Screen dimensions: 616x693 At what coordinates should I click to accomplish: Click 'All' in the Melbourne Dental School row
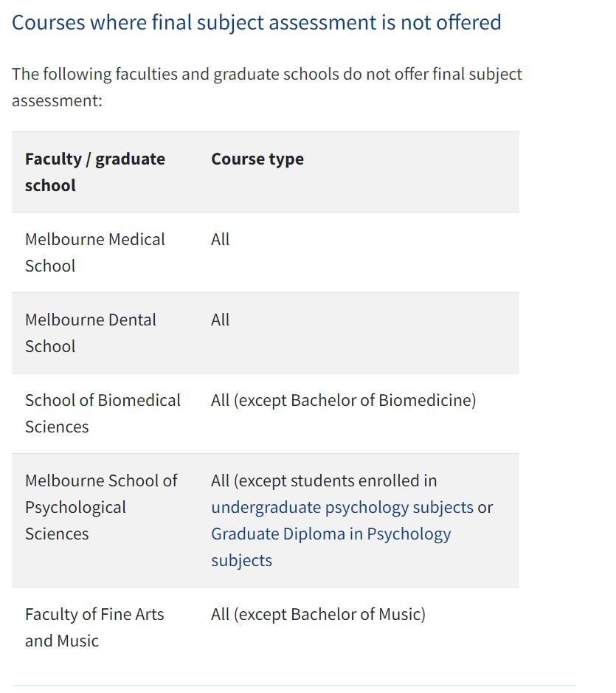pyautogui.click(x=220, y=320)
